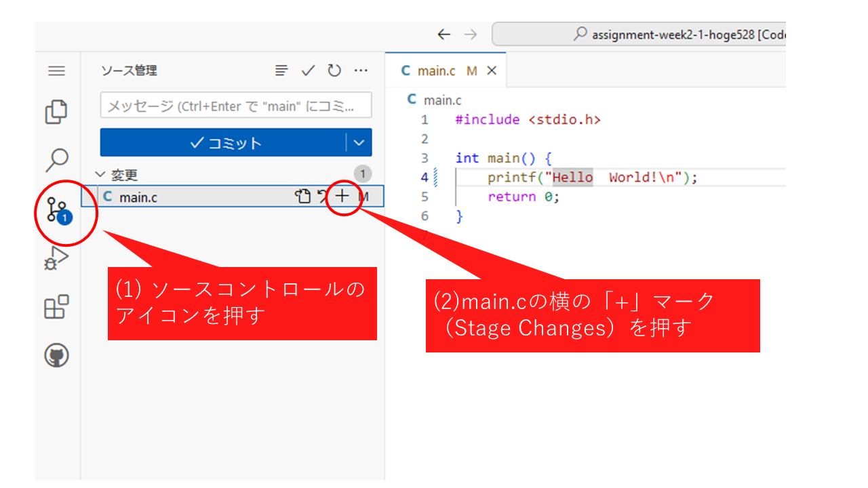The image size is (868, 488).
Task: Click the commit message input field
Action: (235, 106)
